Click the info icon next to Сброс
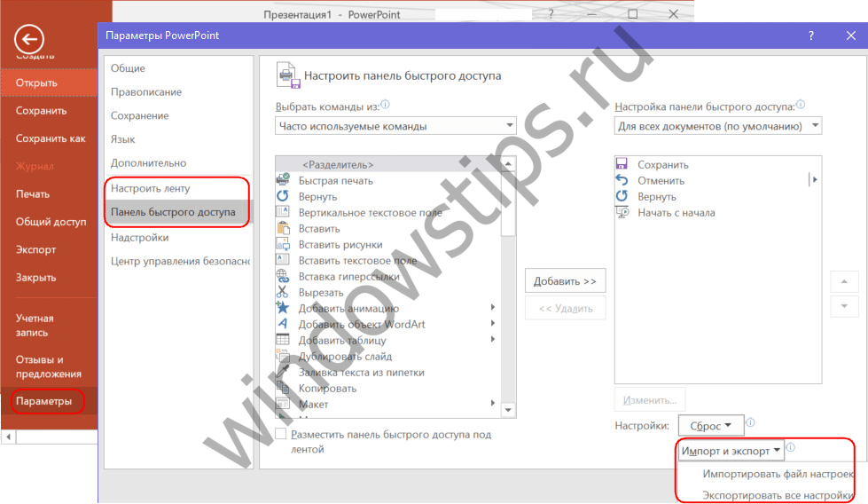The width and height of the screenshot is (868, 504). tap(750, 422)
